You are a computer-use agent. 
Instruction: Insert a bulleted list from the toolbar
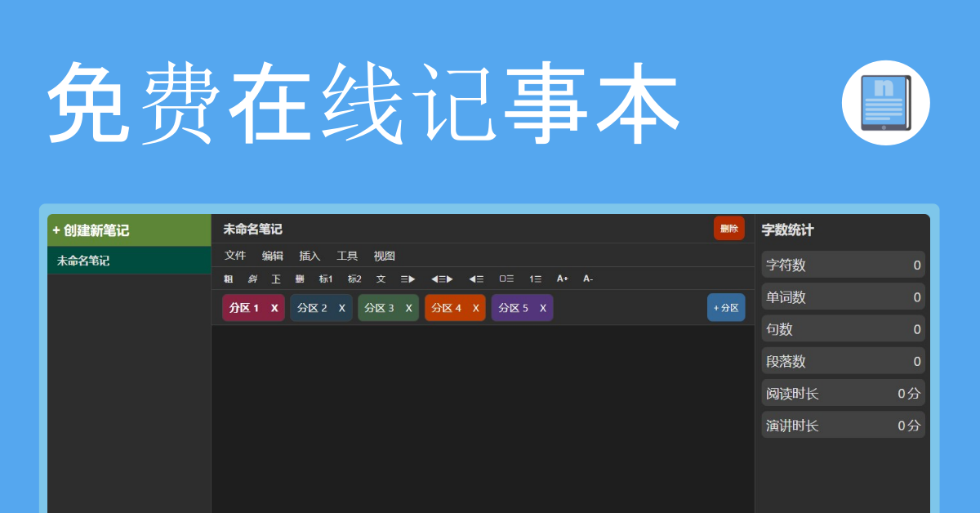coord(506,279)
